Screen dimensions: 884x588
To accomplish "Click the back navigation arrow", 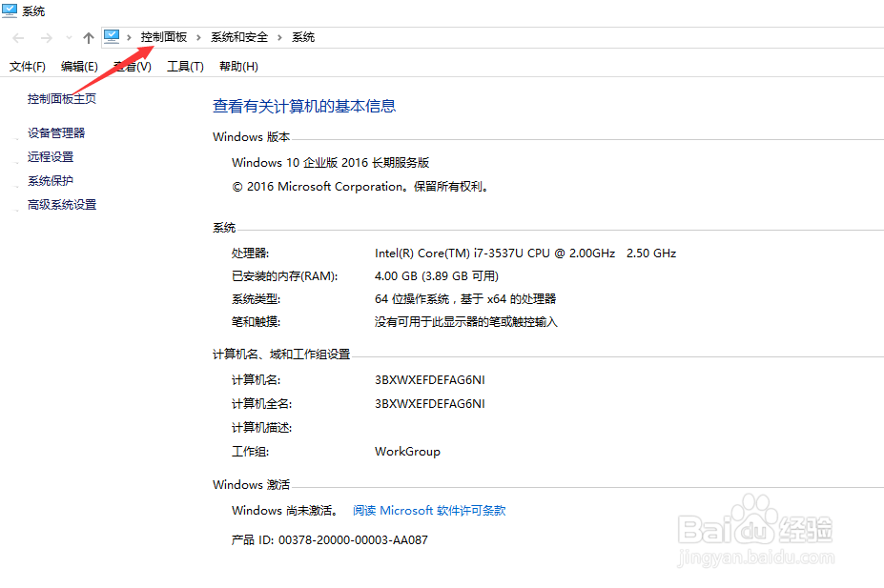I will tap(17, 37).
